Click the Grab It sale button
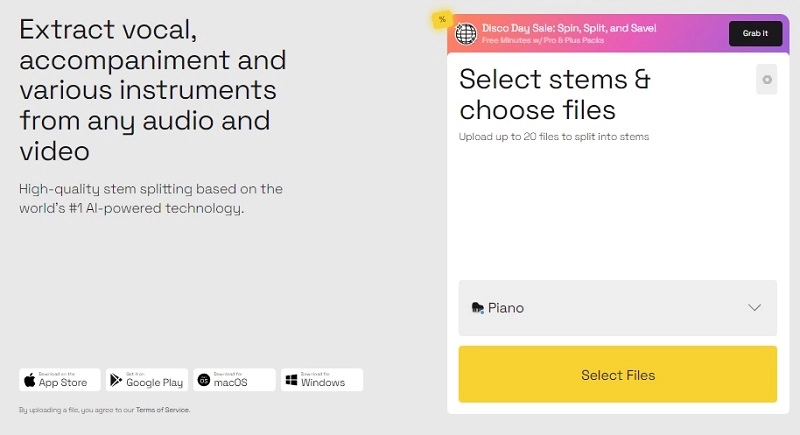 click(755, 34)
